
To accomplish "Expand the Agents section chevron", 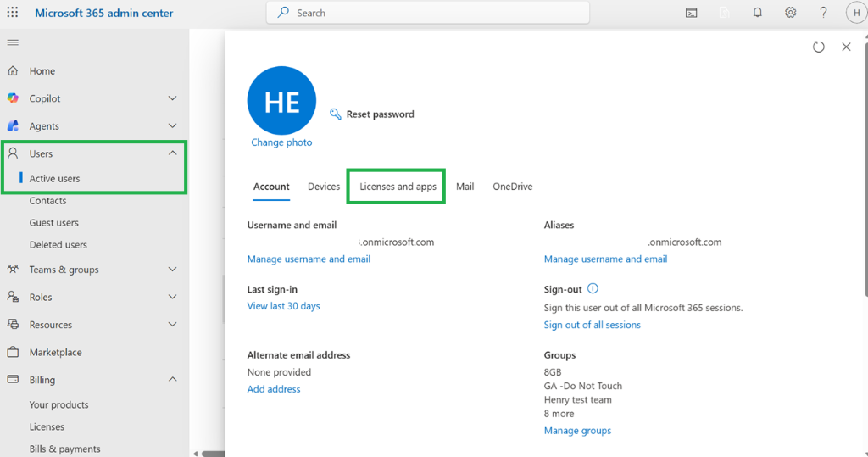I will [172, 125].
